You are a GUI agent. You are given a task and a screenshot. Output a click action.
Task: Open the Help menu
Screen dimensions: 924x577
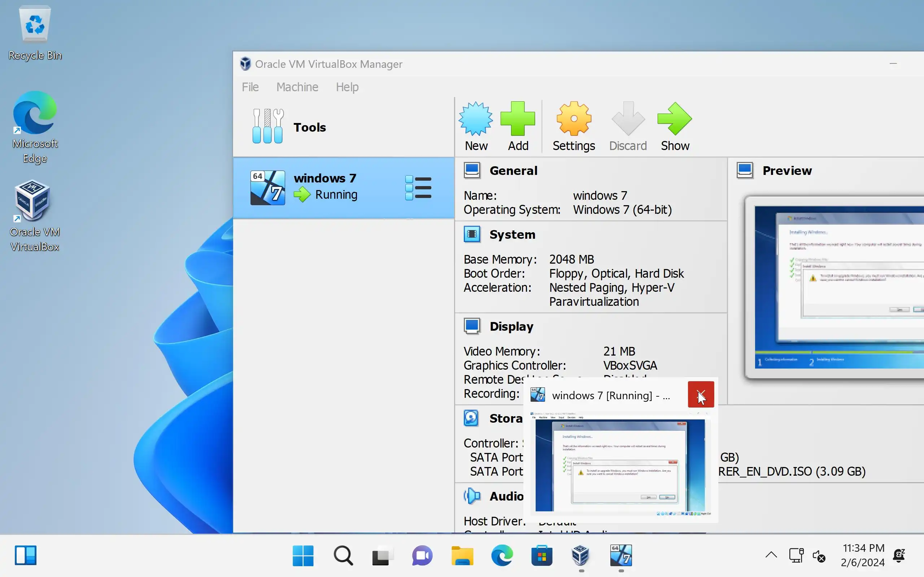pos(347,87)
